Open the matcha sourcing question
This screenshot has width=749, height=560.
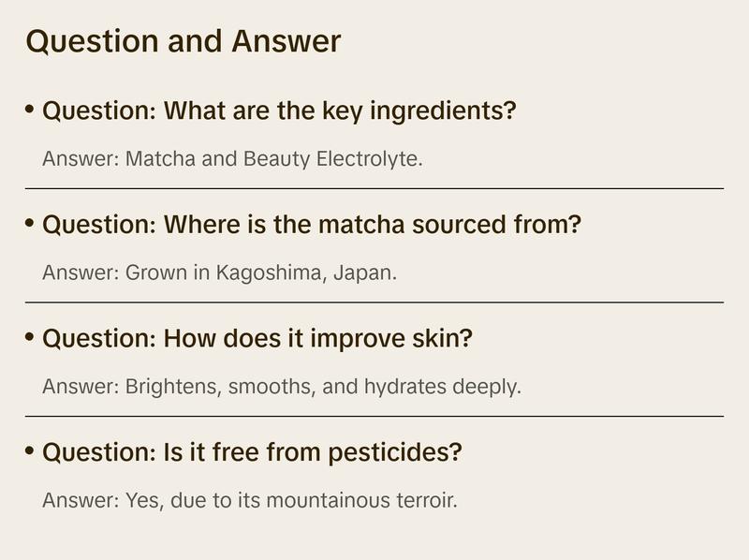pos(312,225)
